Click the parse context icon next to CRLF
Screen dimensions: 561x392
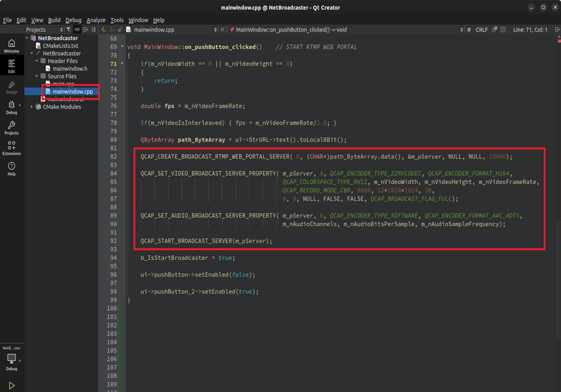(495, 30)
